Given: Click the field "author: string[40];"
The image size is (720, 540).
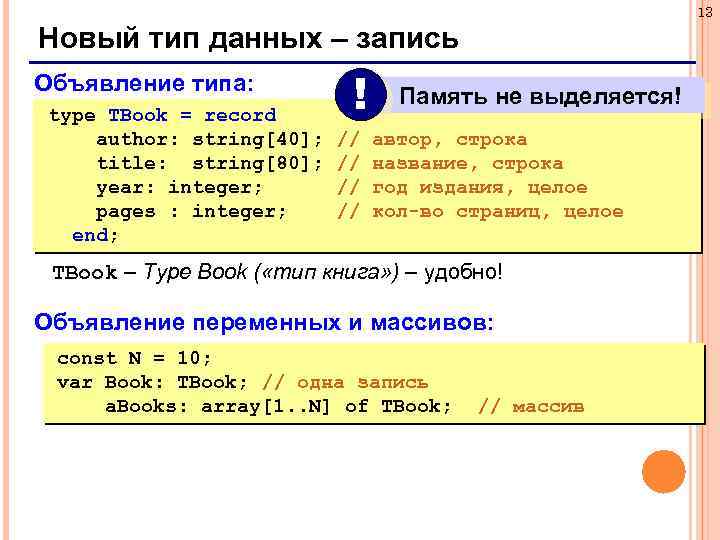Looking at the screenshot, I should 209,139.
